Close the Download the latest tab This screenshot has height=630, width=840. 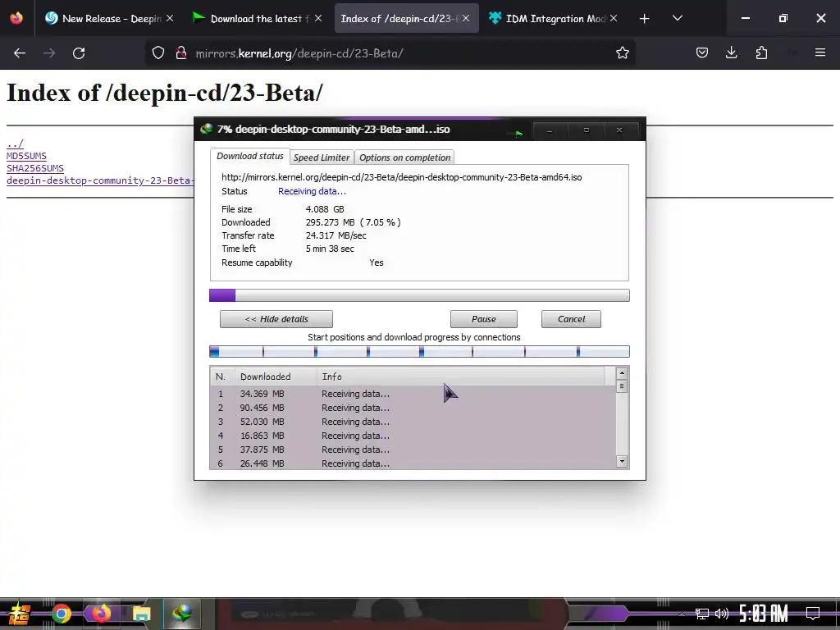click(318, 18)
